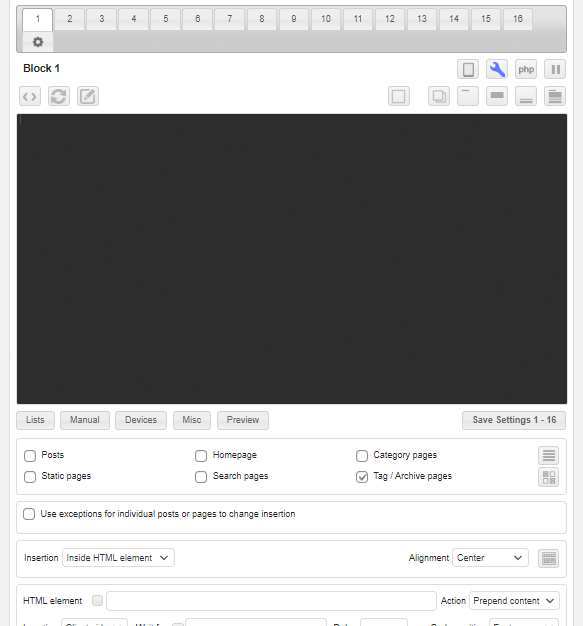The height and width of the screenshot is (626, 583).
Task: Click the rotation refresh arrows icon
Action: coord(59,96)
